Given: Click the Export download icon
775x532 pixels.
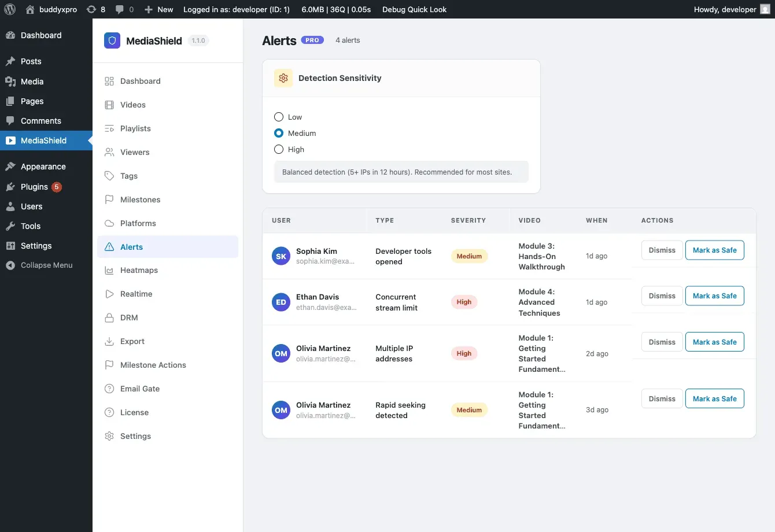Looking at the screenshot, I should coord(109,341).
